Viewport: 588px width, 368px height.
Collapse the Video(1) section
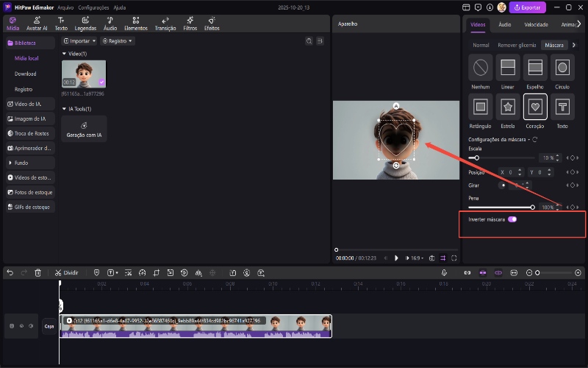point(64,54)
